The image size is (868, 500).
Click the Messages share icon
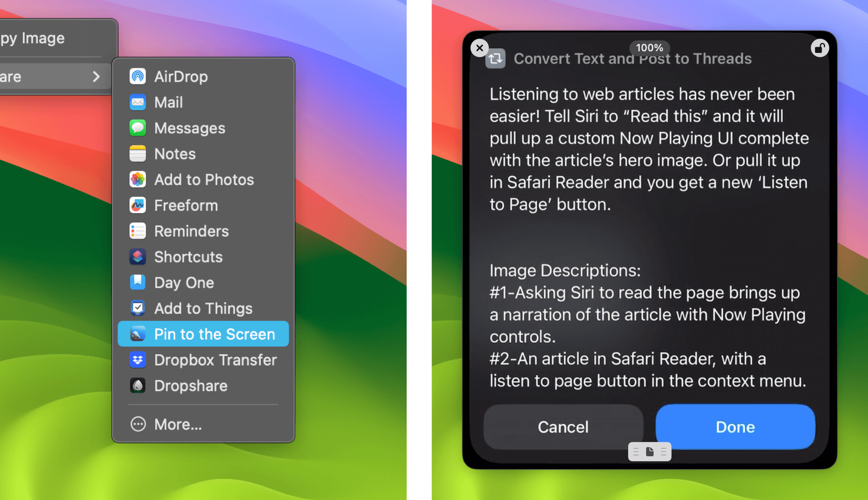(138, 127)
